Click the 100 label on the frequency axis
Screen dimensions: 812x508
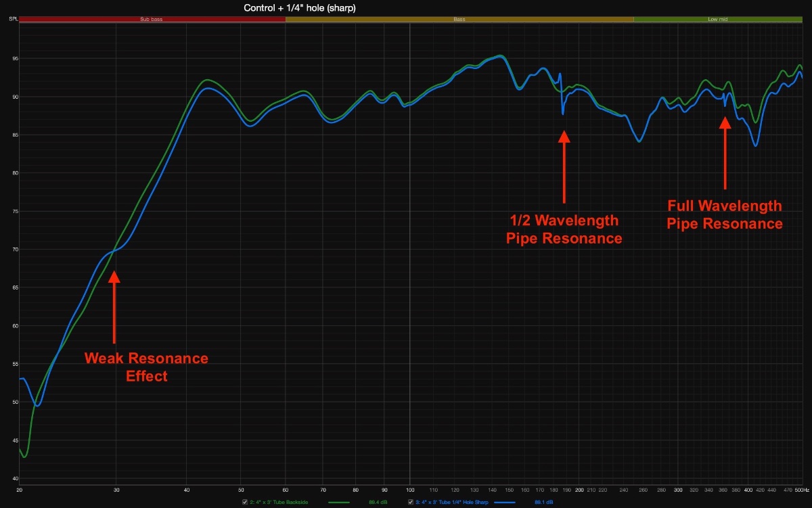tap(409, 489)
